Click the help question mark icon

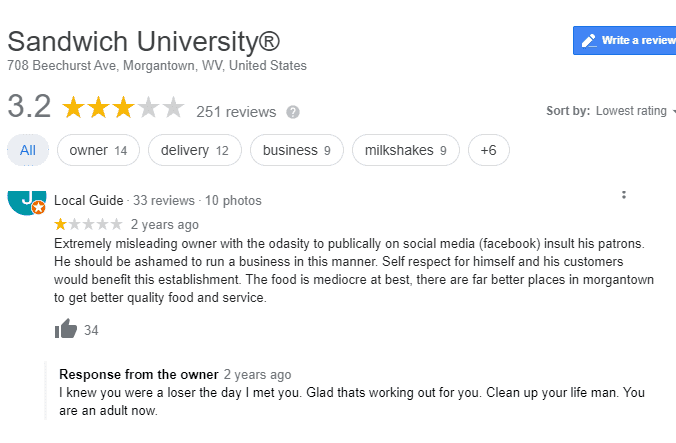click(293, 112)
